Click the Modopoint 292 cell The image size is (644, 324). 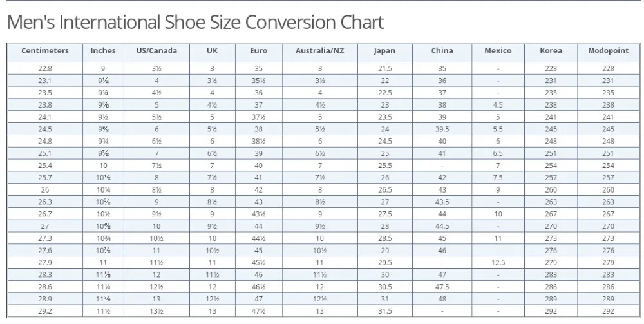609,311
